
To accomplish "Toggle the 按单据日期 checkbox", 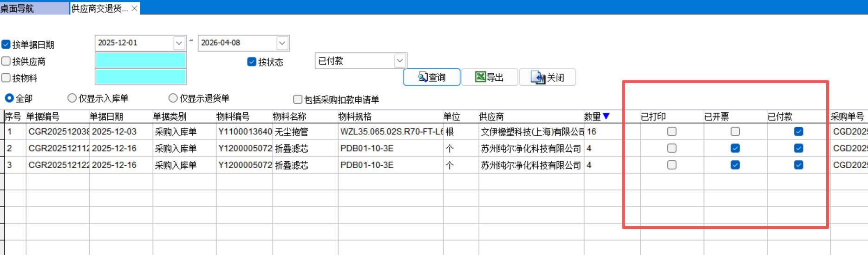I will coord(6,45).
